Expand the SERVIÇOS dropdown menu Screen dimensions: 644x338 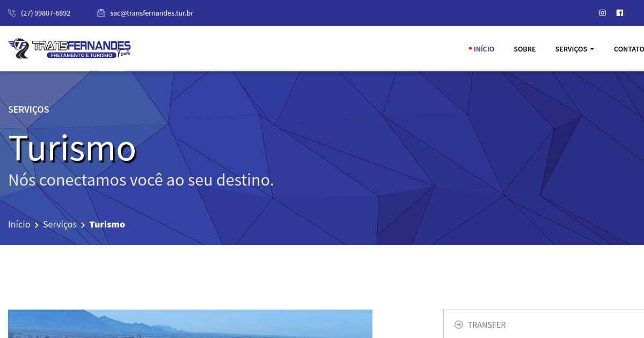click(574, 49)
